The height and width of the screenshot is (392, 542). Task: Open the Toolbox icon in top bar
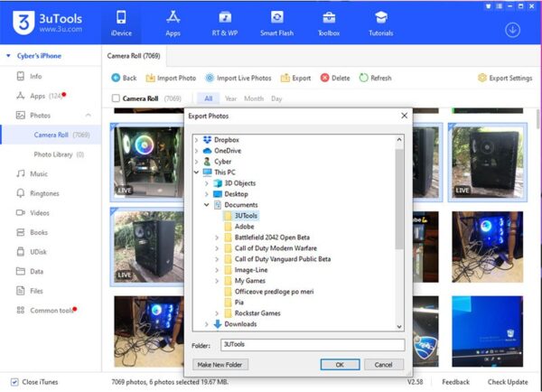click(329, 17)
